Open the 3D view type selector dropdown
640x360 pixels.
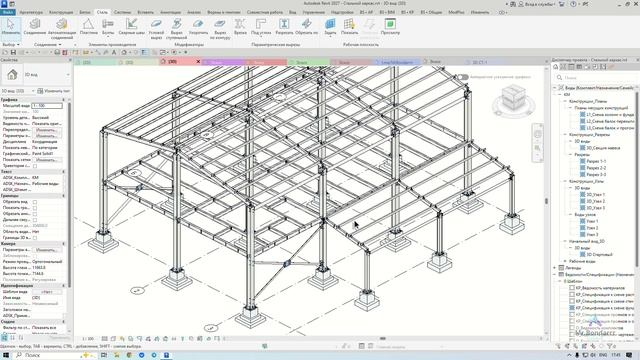68,75
